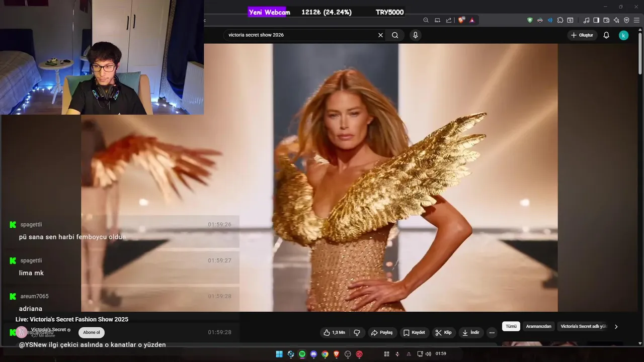The width and height of the screenshot is (644, 362).
Task: Open the extensions puzzle-piece menu
Action: tap(560, 20)
